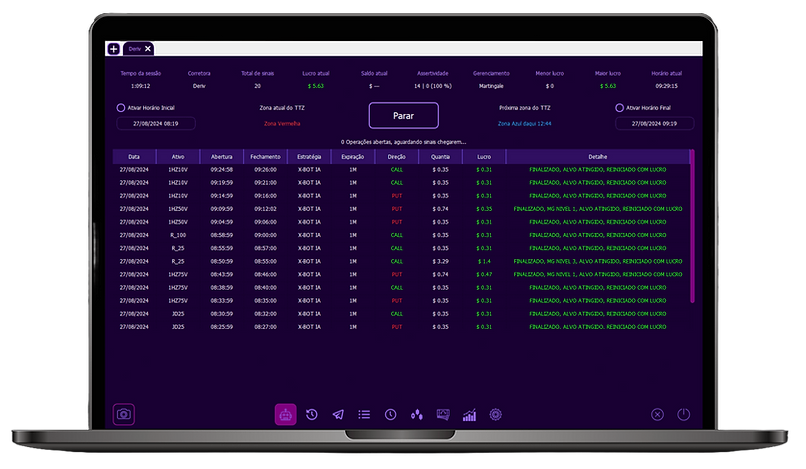806x469 pixels.
Task: Open the settings gear icon
Action: point(495,414)
